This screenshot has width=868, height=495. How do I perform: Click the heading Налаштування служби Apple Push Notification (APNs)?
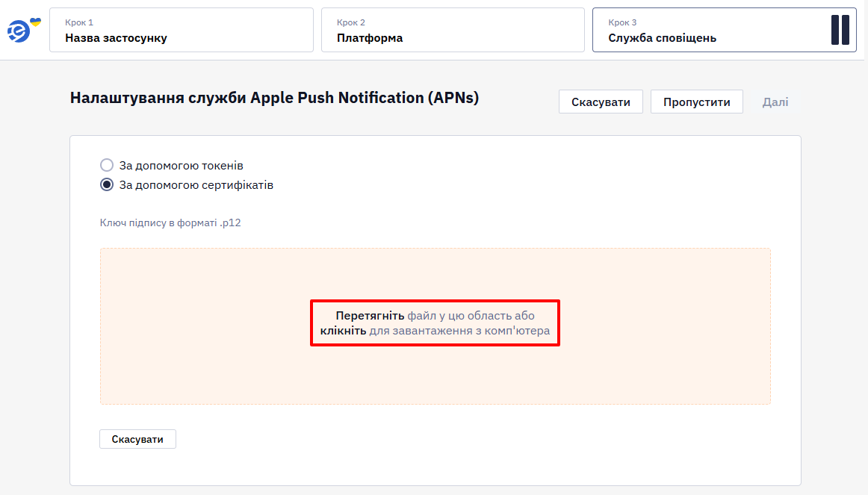(x=275, y=98)
